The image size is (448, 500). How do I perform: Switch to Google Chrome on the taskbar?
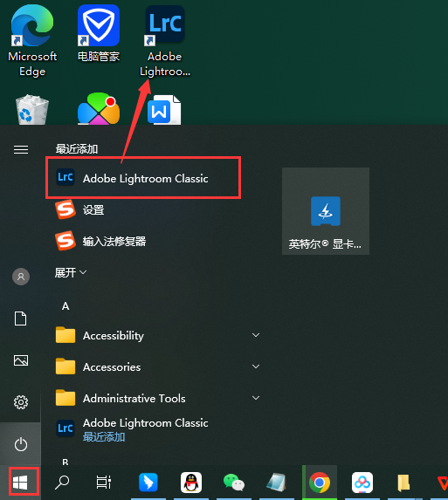coord(319,483)
